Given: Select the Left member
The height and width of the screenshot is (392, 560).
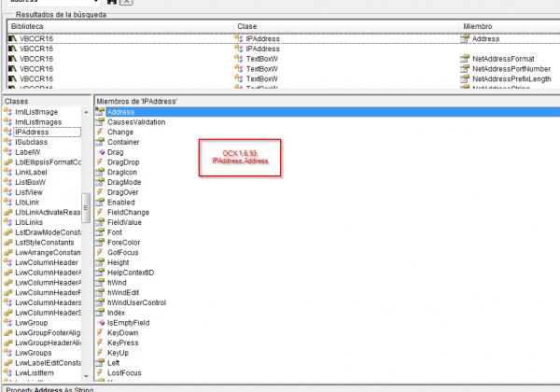Looking at the screenshot, I should click(113, 363).
